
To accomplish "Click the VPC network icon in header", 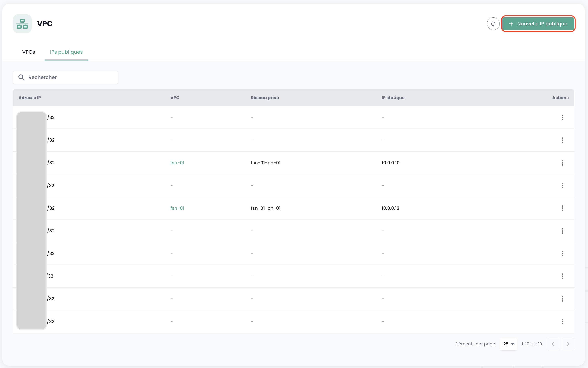I will 22,24.
